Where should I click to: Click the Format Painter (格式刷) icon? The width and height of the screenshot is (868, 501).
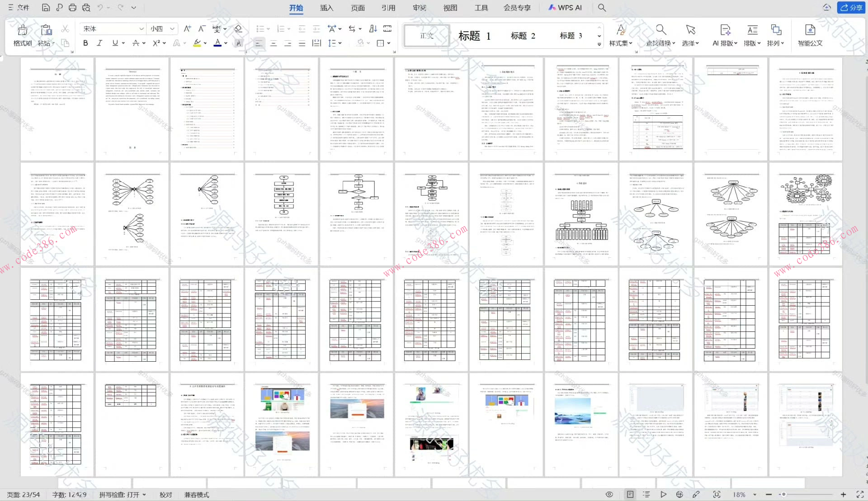[22, 31]
